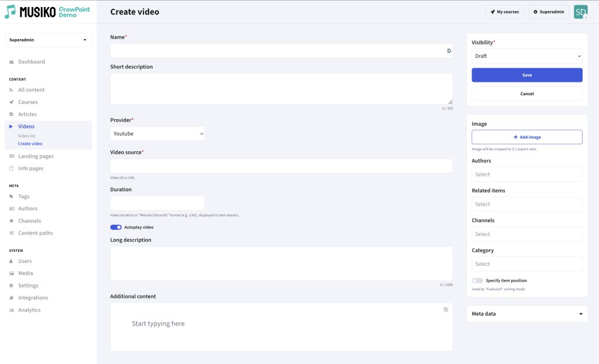Enable the Specify item position switch

coord(477,280)
